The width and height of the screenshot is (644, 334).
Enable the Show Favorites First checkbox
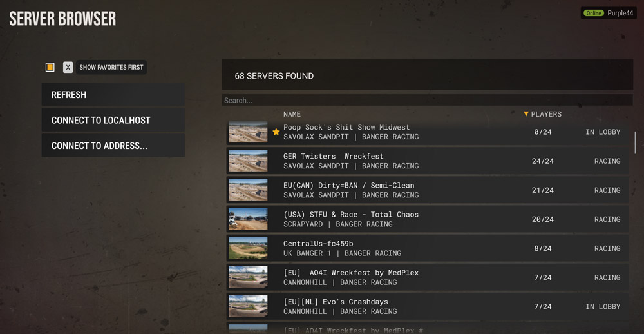tap(50, 67)
